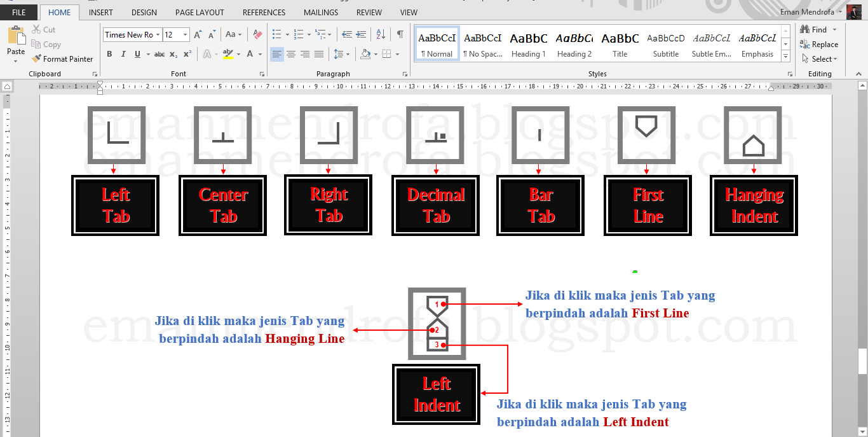This screenshot has height=437, width=868.
Task: Click Replace in the Editing group
Action: (819, 45)
